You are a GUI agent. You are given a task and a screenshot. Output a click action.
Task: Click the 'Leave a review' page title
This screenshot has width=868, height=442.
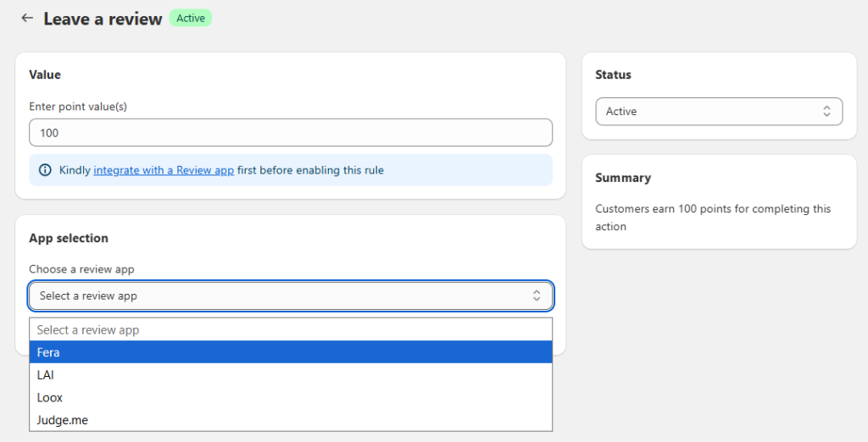click(103, 19)
